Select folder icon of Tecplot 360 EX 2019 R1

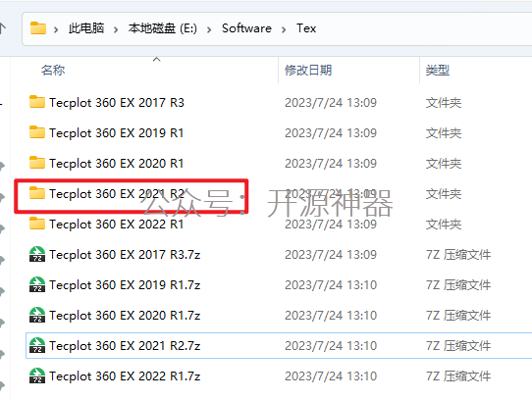coord(37,132)
